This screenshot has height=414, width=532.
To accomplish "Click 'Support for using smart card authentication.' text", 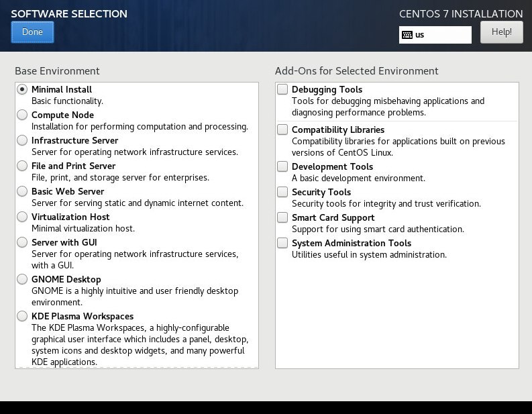I will 378,229.
